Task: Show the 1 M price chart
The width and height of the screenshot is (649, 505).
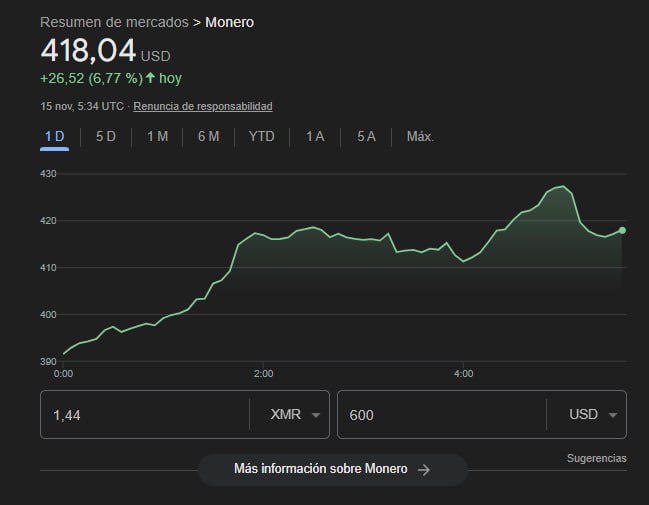Action: click(157, 137)
